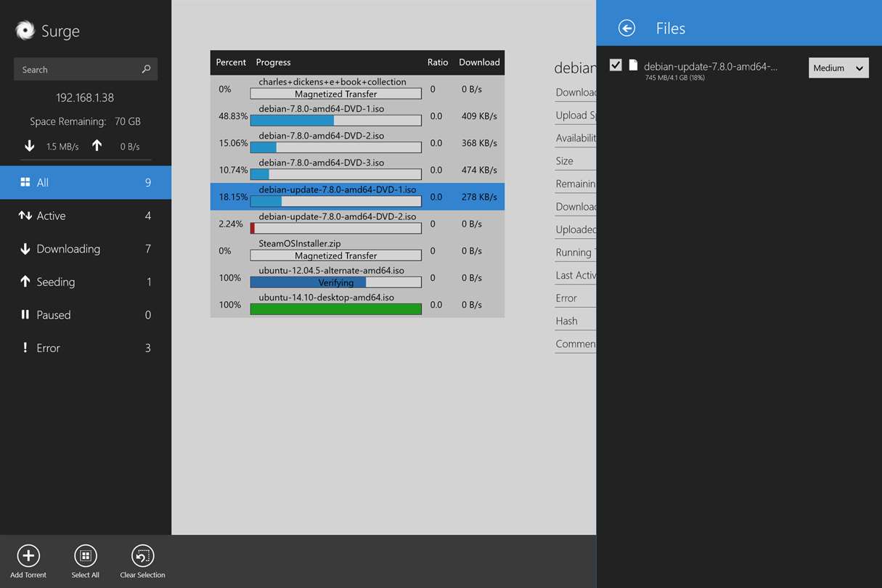
Task: Select charles+dickens+e+book+collection torrent
Action: pyautogui.click(x=357, y=88)
